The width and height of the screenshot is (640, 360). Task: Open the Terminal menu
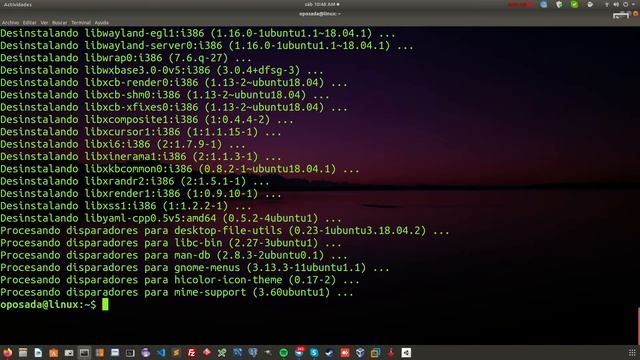81,23
